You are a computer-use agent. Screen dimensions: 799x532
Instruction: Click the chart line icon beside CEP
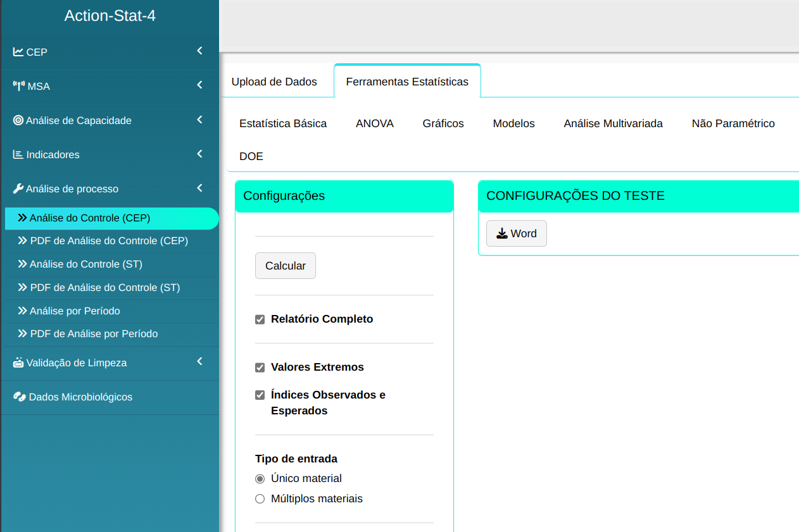click(x=18, y=52)
